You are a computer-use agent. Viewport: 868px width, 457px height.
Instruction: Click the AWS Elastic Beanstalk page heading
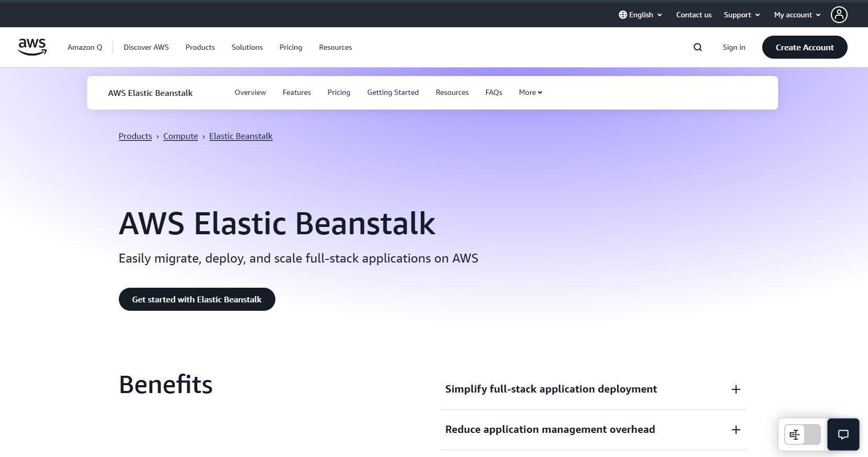coord(277,224)
